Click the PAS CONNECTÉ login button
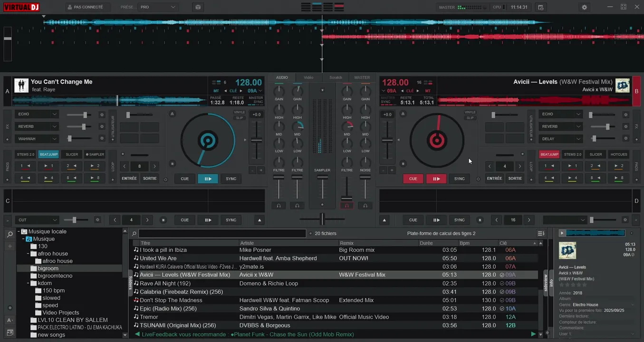 [87, 7]
